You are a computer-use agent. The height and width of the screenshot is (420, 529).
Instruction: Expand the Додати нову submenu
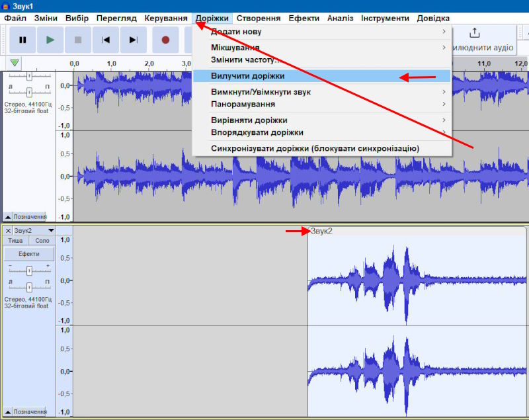coord(322,32)
